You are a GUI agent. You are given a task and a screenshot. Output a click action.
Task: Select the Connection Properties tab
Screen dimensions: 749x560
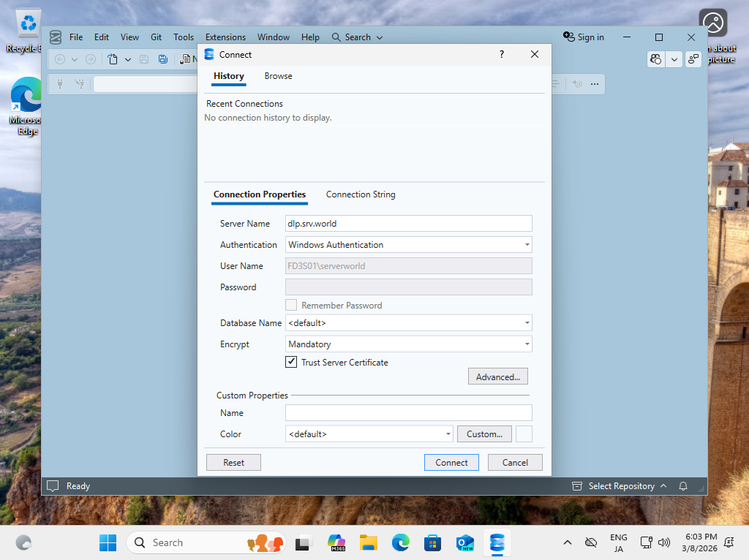(260, 194)
